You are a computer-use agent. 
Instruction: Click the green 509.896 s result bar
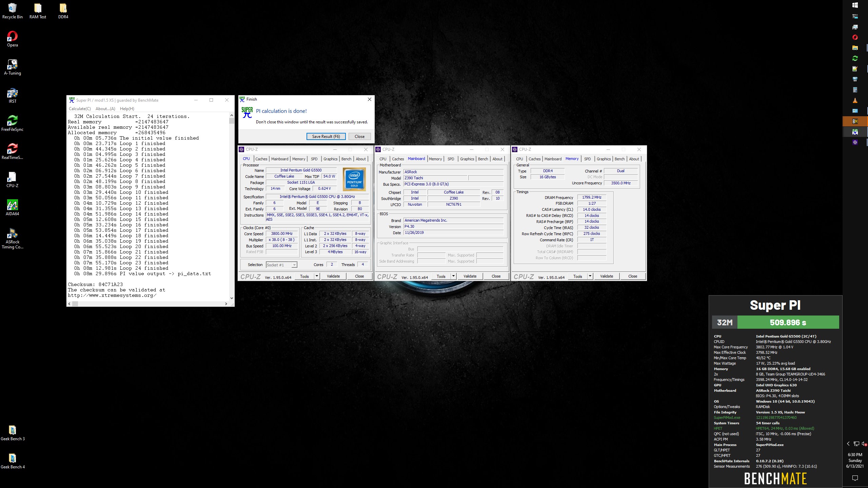pos(788,322)
